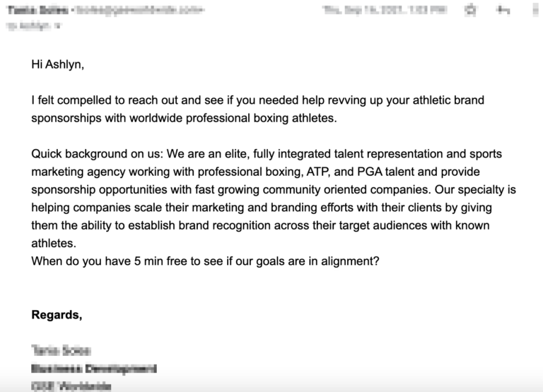
Task: Click the 'I felt compelled to reach out' line
Action: 257,100
